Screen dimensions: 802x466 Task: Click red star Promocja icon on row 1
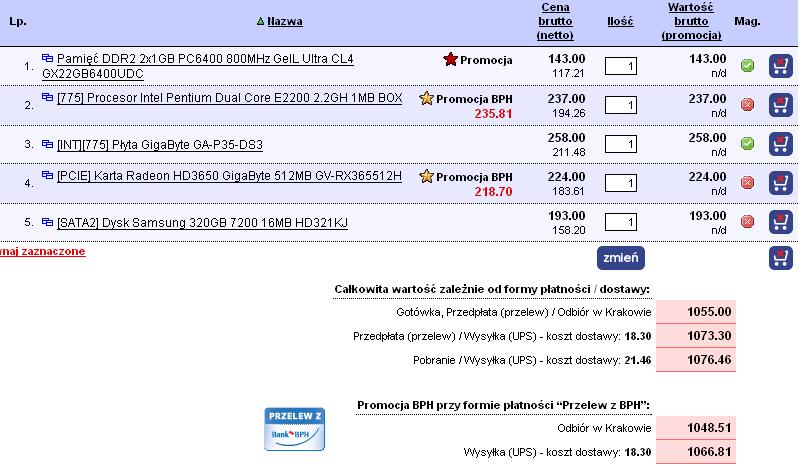[450, 59]
